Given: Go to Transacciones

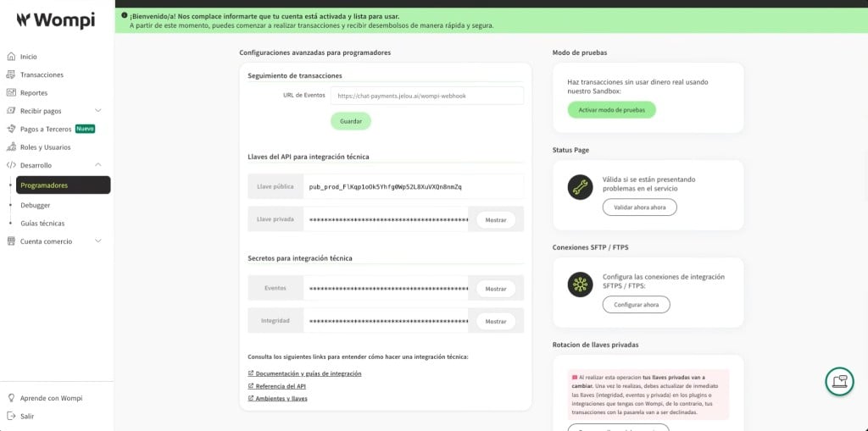Looking at the screenshot, I should pos(42,75).
